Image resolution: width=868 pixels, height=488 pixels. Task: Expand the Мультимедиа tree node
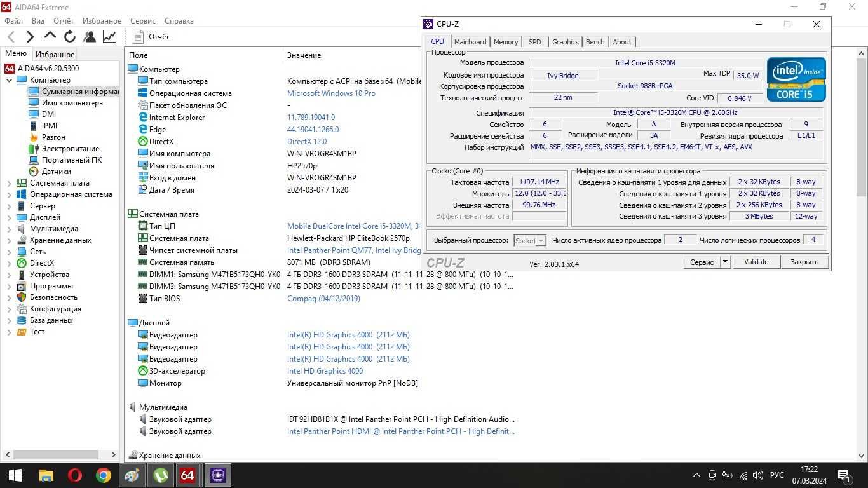10,229
